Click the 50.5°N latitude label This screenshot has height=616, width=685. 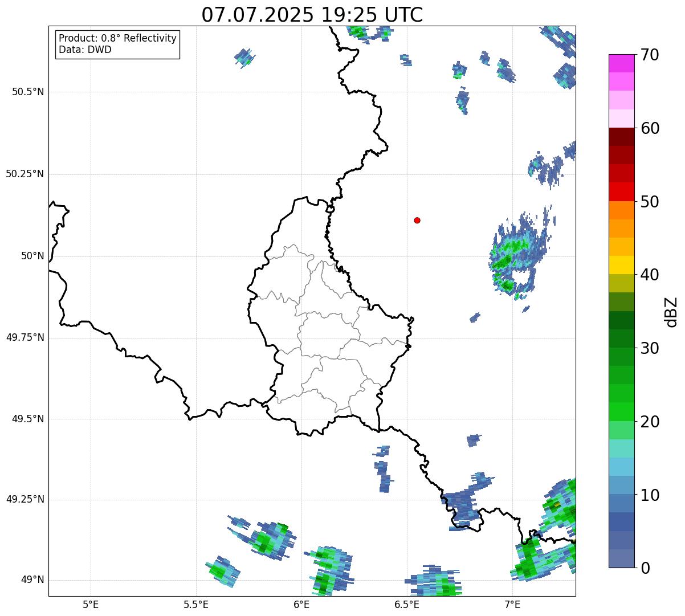[x=28, y=92]
